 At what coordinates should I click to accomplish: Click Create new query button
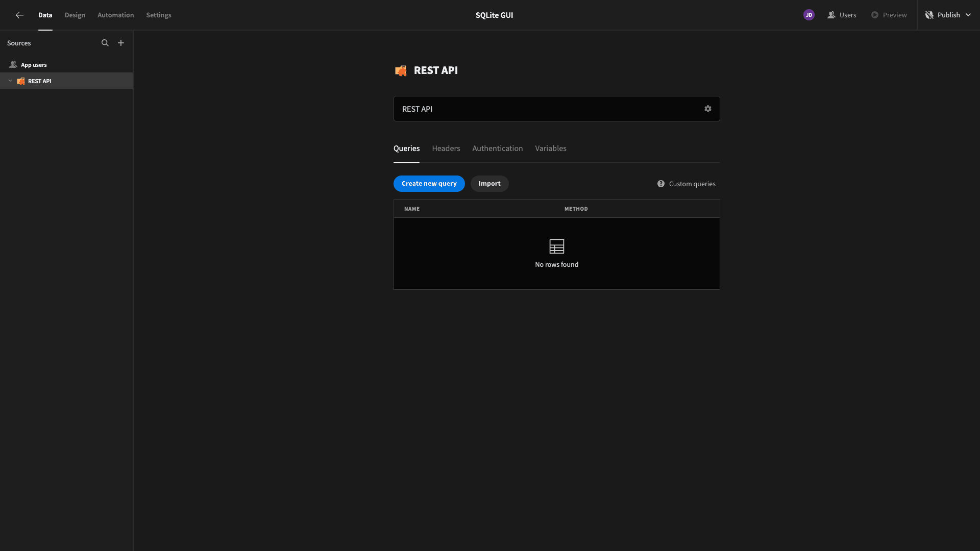click(x=429, y=184)
